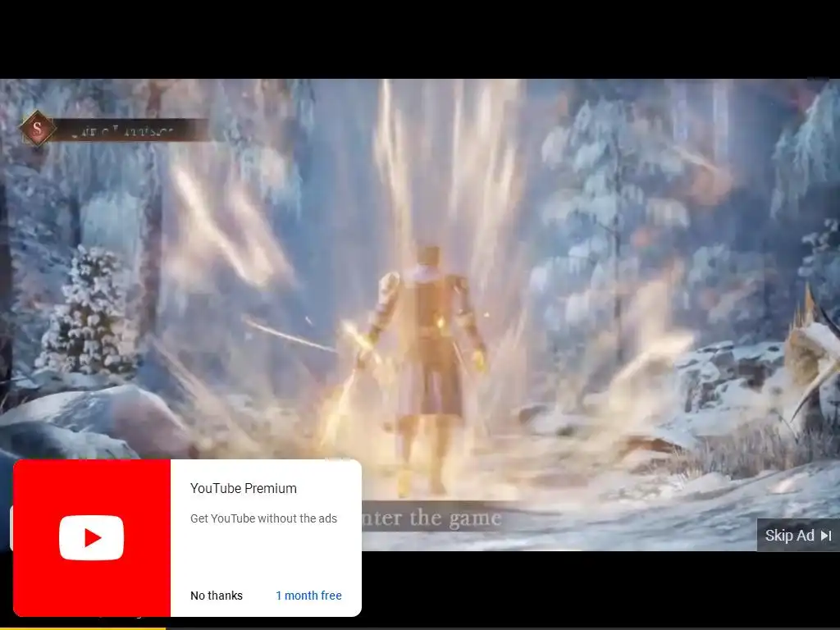
Task: Decline Premium with No thanks
Action: click(x=217, y=596)
